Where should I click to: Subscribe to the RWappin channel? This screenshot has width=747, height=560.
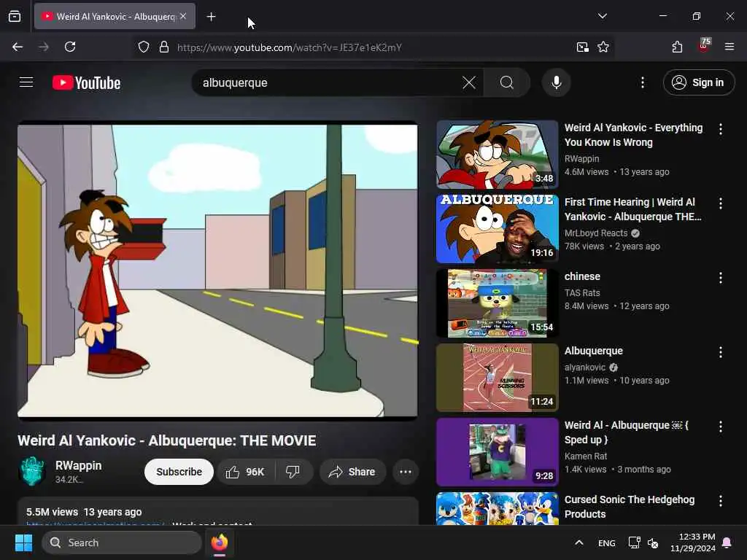click(x=179, y=472)
